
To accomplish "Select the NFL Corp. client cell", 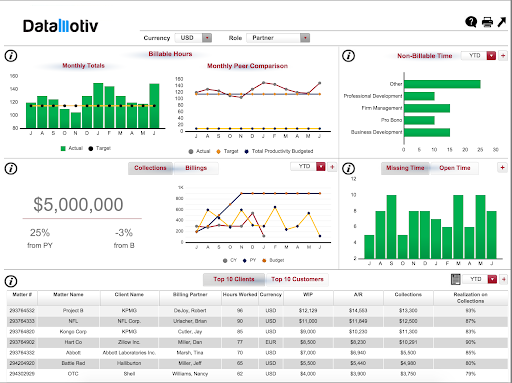I will tap(129, 321).
